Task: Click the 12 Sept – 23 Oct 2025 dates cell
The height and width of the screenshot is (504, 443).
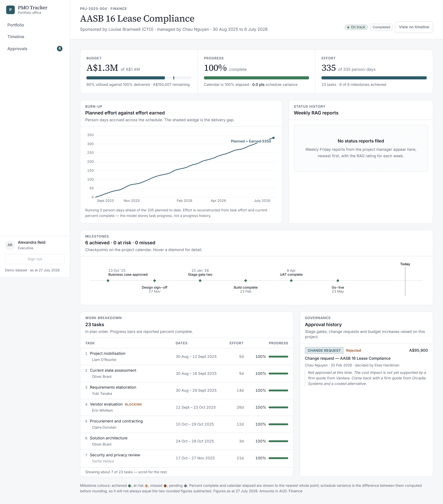Action: 196,407
